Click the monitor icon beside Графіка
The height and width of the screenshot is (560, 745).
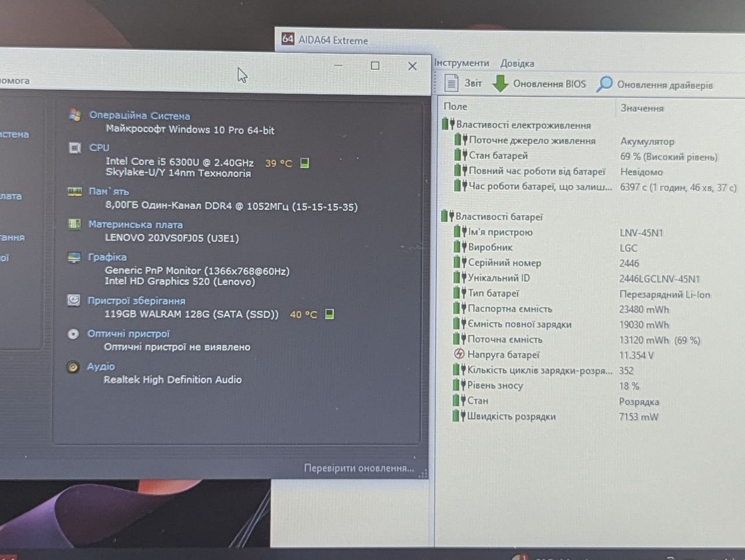(x=74, y=257)
